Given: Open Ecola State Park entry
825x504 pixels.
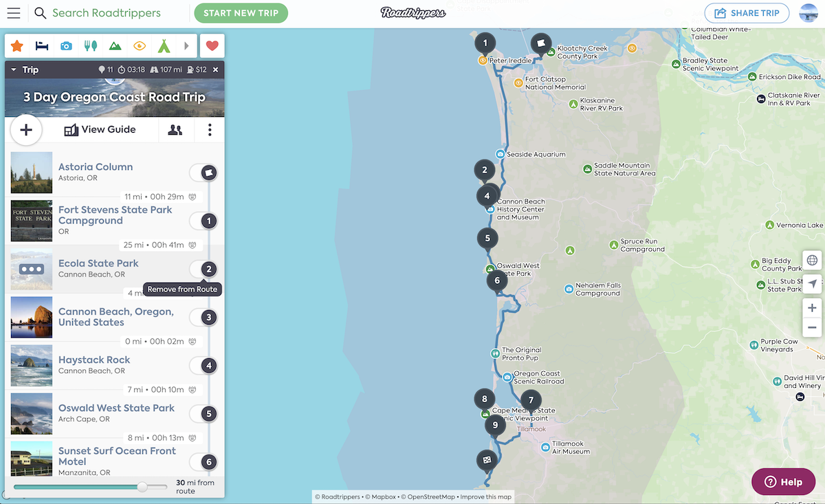Looking at the screenshot, I should (98, 263).
